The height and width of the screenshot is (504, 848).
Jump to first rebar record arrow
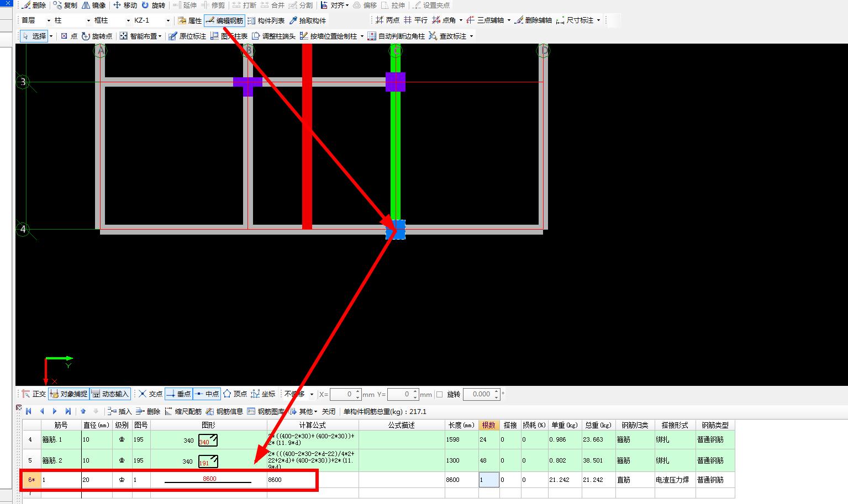click(x=29, y=411)
